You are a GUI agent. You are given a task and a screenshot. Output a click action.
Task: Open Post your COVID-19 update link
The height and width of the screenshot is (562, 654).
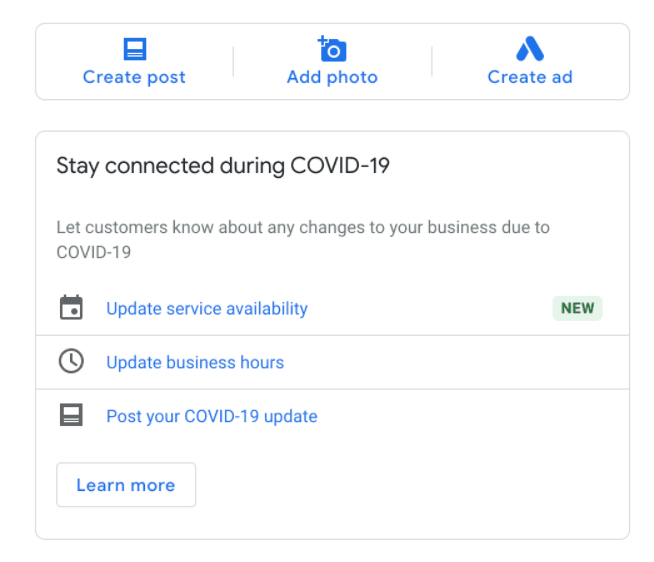click(x=212, y=416)
